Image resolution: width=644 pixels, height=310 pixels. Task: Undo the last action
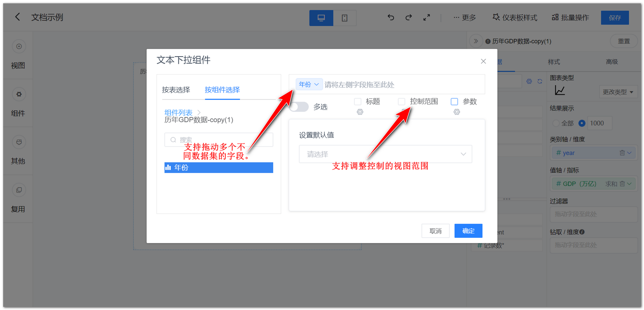[390, 17]
